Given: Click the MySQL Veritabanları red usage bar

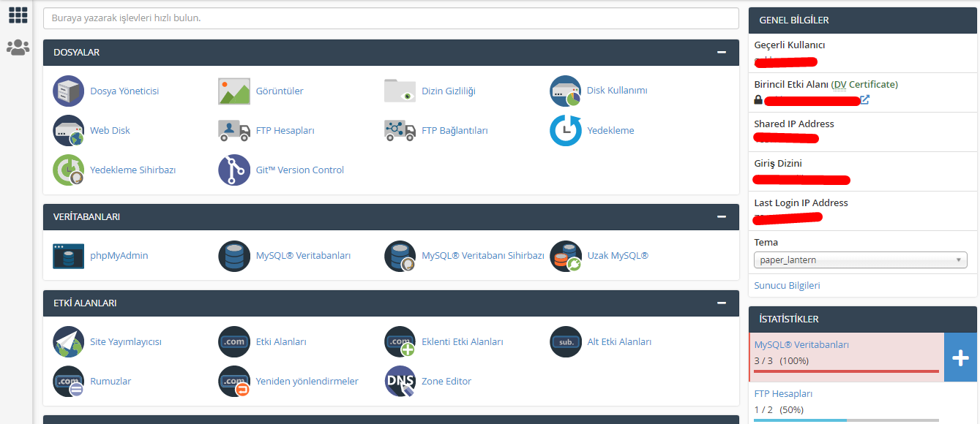Looking at the screenshot, I should click(x=846, y=371).
